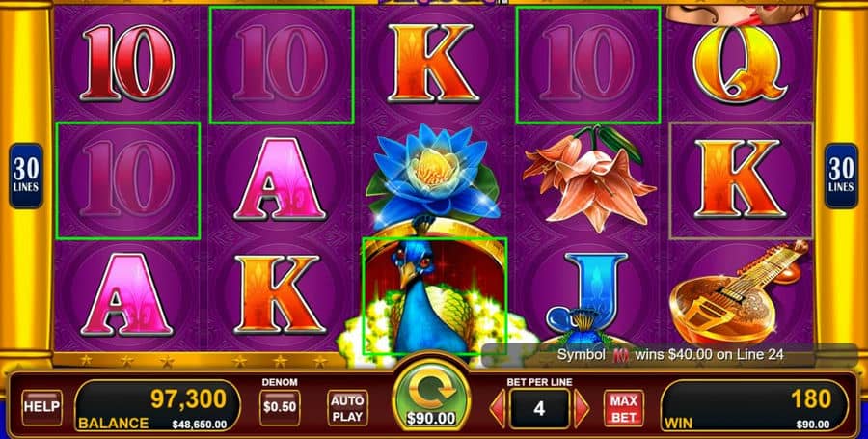Click the right 30 LINES indicator

[841, 176]
